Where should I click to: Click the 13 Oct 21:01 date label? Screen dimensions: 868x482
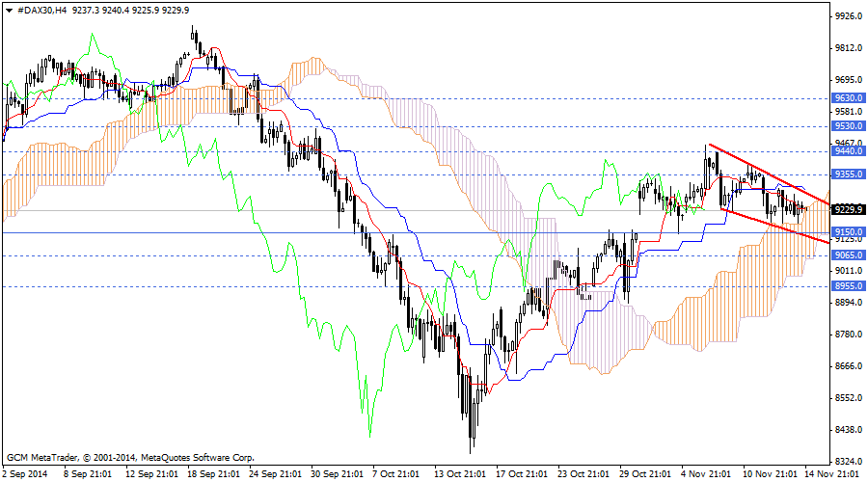point(460,474)
